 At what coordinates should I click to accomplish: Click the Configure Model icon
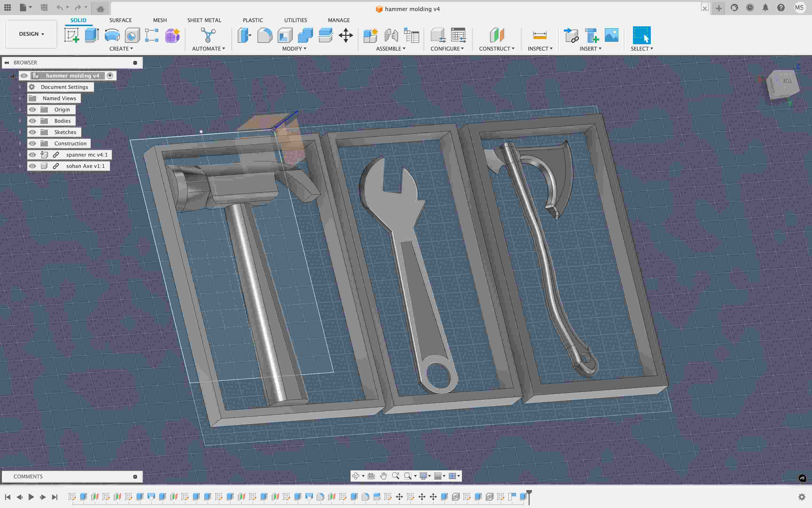[438, 35]
